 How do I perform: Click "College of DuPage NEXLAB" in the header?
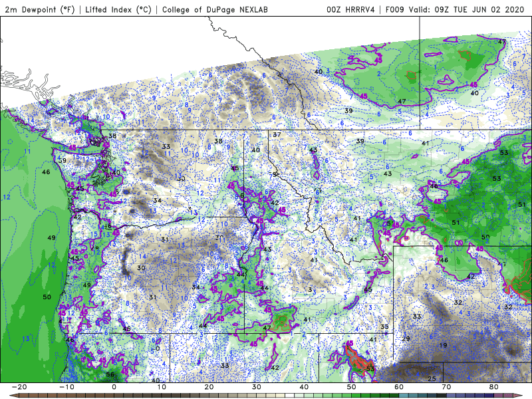point(215,9)
